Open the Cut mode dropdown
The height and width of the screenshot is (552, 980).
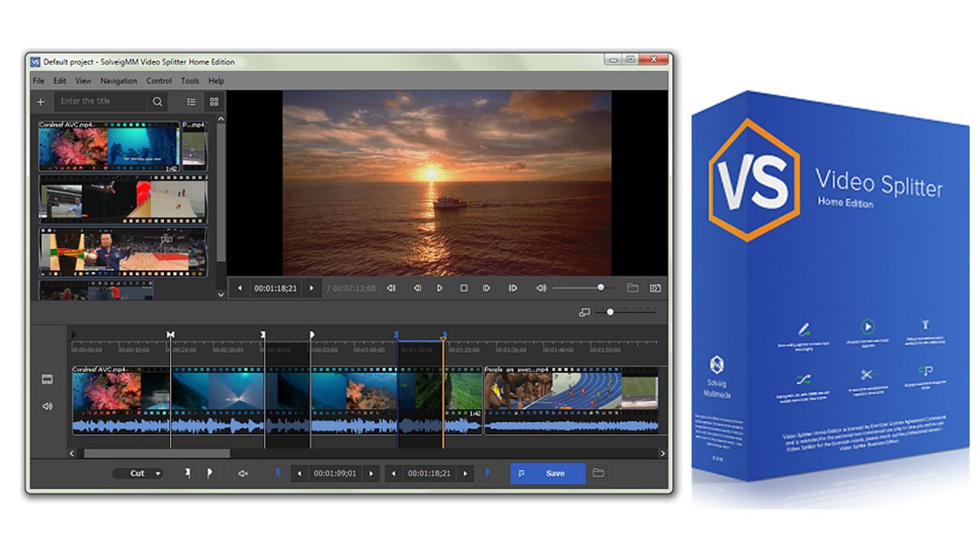pyautogui.click(x=138, y=473)
